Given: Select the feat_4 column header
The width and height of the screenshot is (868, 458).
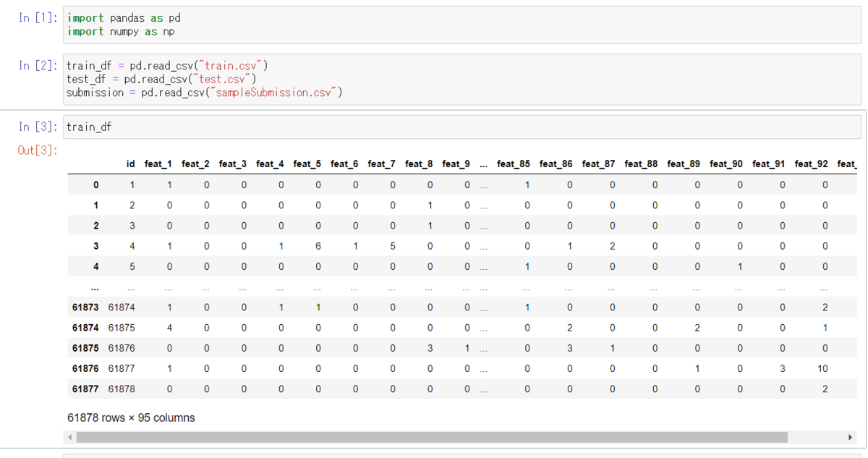Looking at the screenshot, I should pyautogui.click(x=270, y=164).
